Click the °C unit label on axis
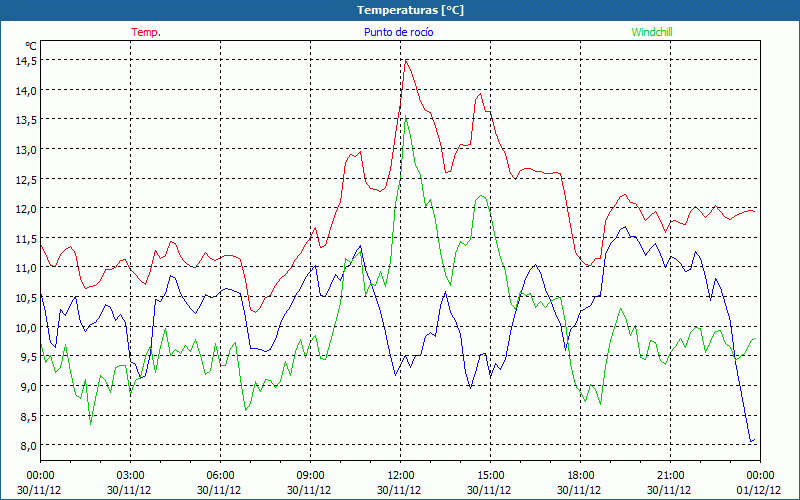Screen dimensions: 800x500 click(31, 46)
